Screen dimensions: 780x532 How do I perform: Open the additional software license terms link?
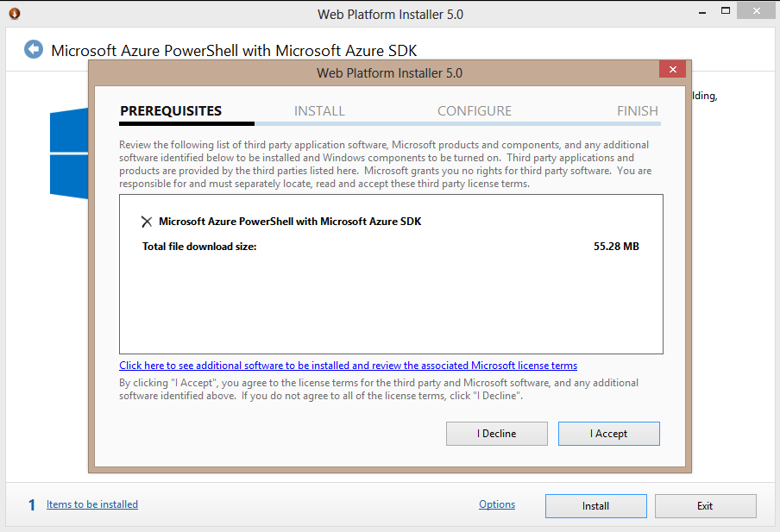tap(349, 366)
